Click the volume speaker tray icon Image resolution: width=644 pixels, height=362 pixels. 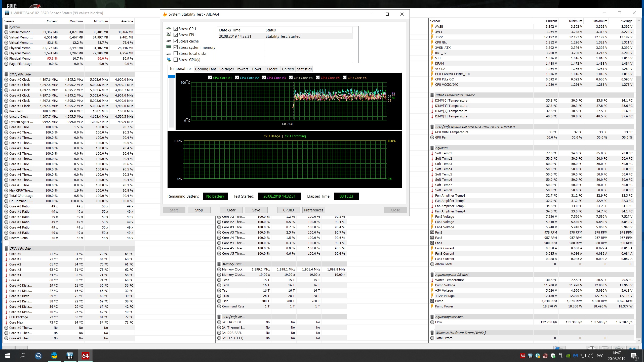[x=590, y=356]
